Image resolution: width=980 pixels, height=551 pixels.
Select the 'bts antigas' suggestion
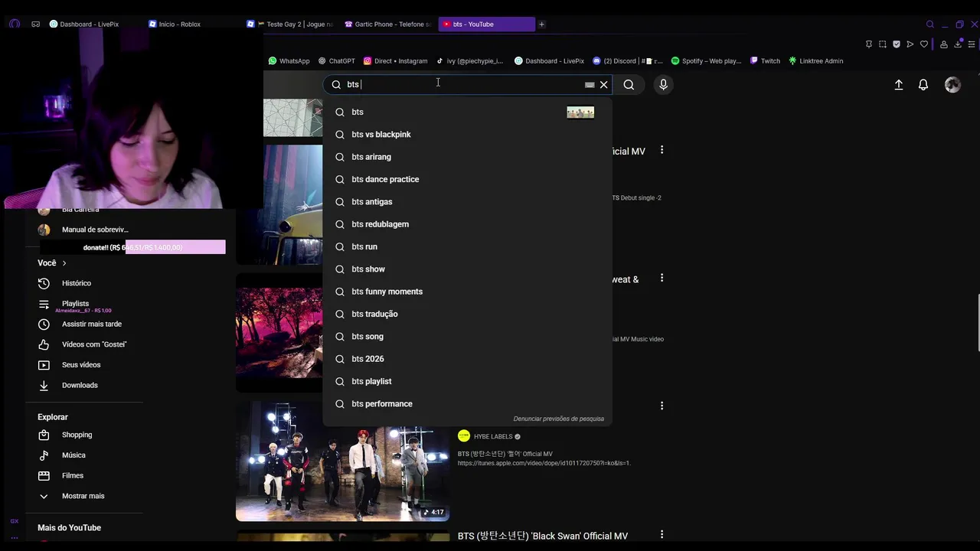467,201
